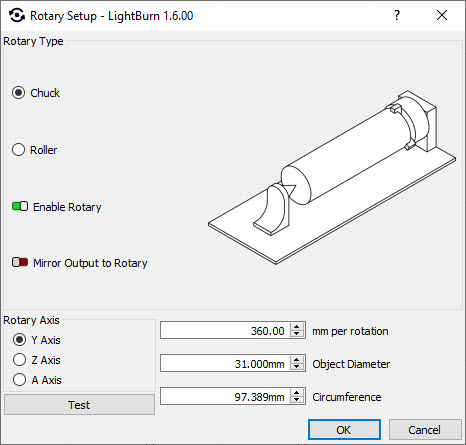Click the "Circumference" label

point(347,397)
